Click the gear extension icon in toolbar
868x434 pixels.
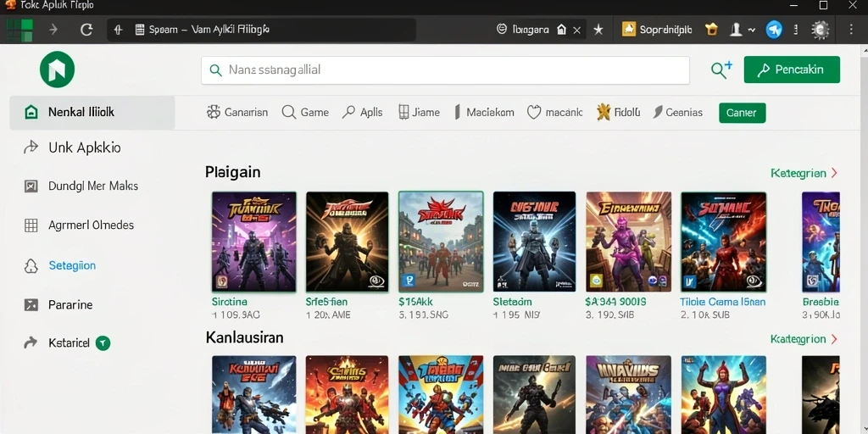pos(821,30)
